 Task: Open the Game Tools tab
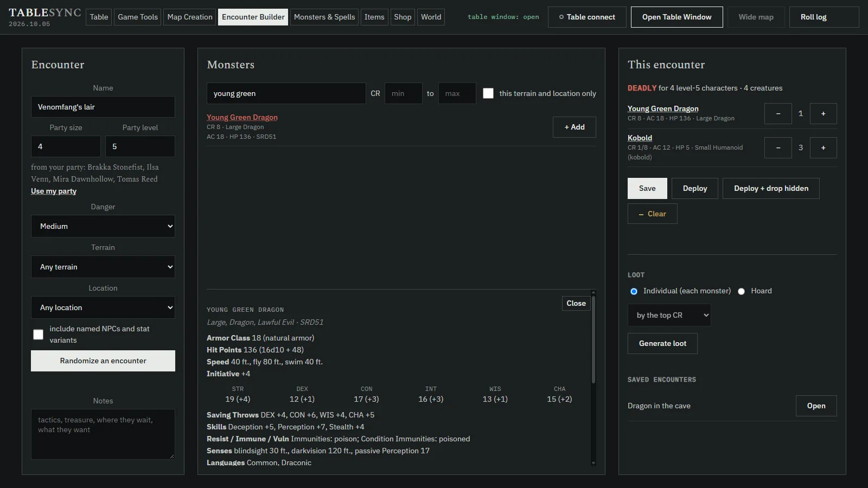tap(138, 17)
